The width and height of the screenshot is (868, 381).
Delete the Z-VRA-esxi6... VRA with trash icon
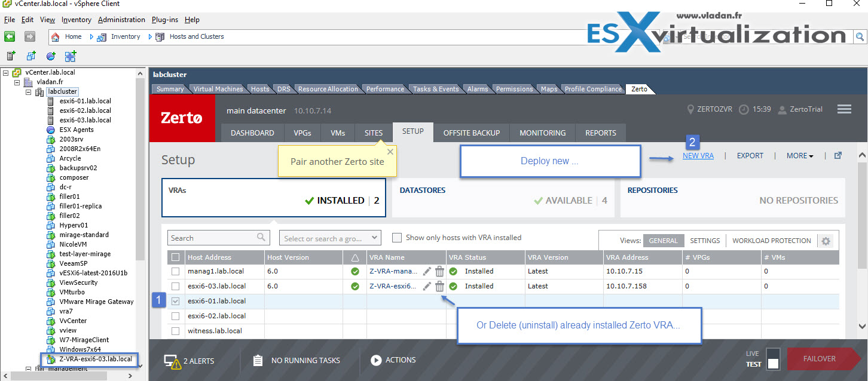[439, 286]
